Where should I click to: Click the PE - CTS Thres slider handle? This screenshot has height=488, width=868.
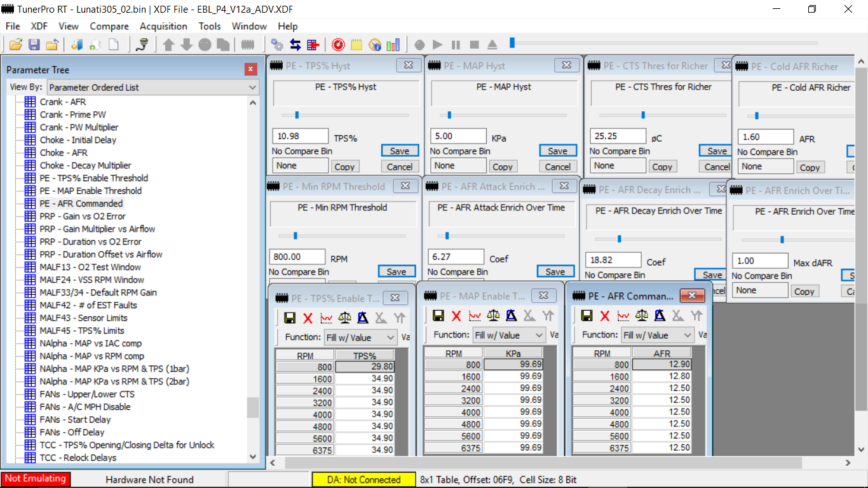(643, 115)
